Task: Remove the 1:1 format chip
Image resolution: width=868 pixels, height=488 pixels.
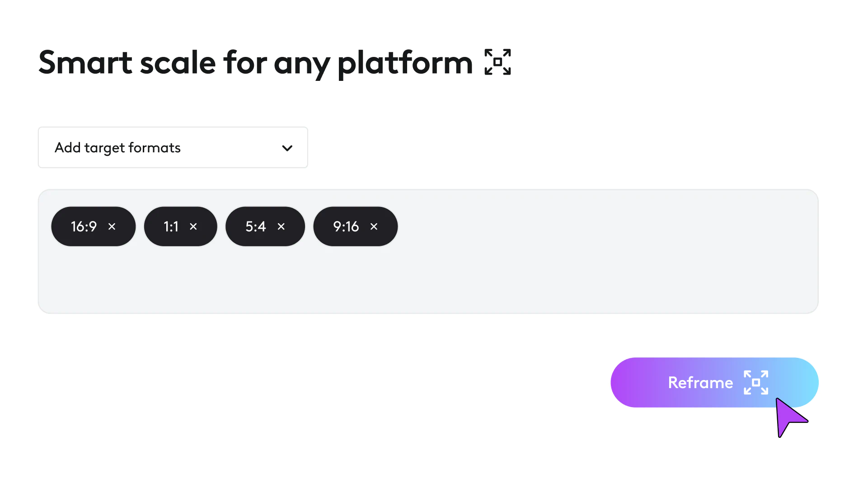Action: [193, 226]
